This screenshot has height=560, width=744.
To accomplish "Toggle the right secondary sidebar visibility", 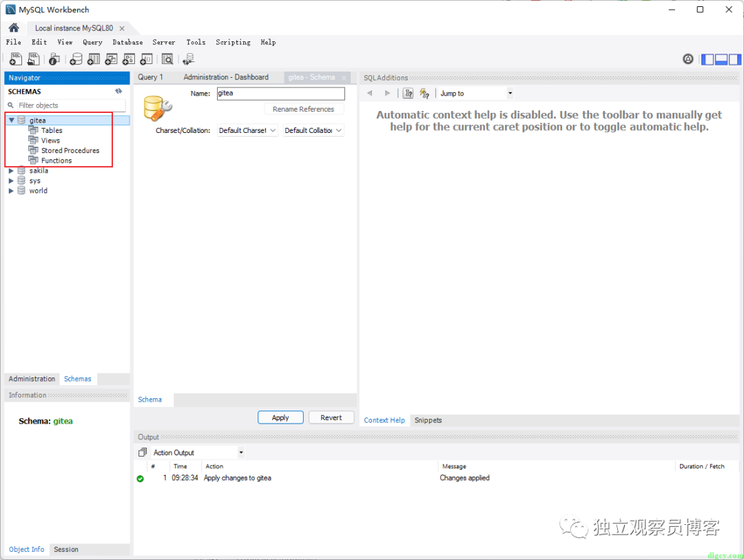I will pos(734,59).
